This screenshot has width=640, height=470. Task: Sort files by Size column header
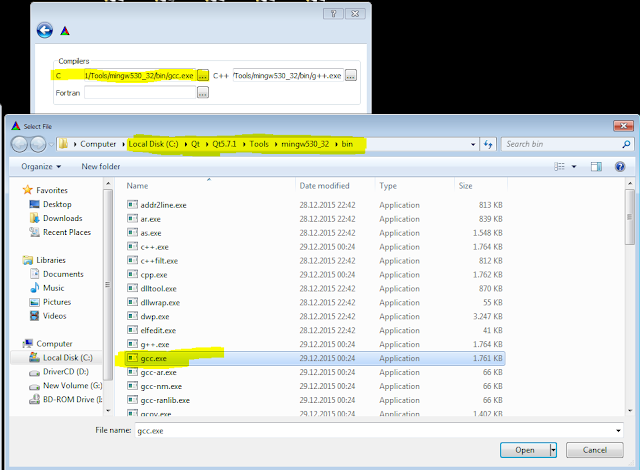tap(481, 186)
